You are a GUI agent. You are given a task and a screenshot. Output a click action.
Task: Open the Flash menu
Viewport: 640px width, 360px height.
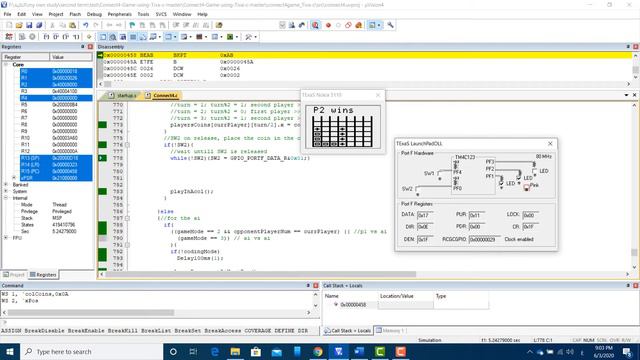(75, 14)
